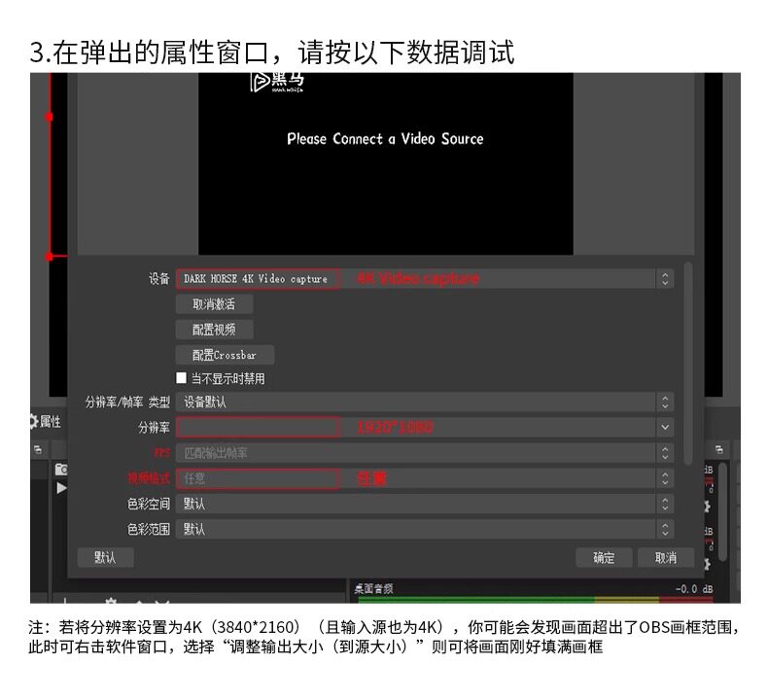Click the 桌面音频 green-yellow-red level meter
The width and height of the screenshot is (768, 700).
point(536,600)
